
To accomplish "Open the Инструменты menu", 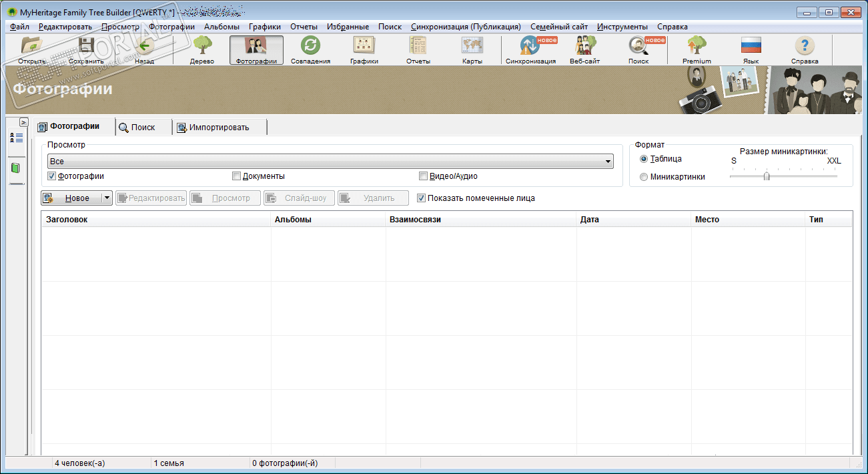I will coord(622,27).
